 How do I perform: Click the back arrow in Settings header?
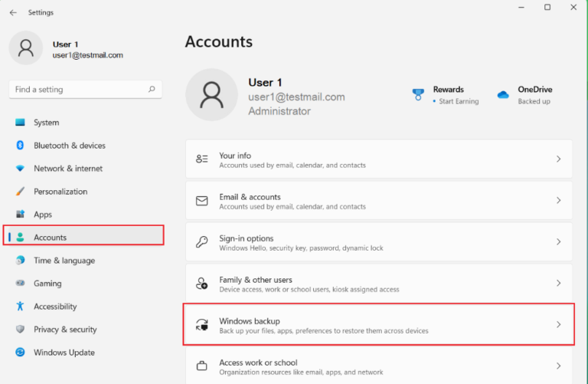13,12
